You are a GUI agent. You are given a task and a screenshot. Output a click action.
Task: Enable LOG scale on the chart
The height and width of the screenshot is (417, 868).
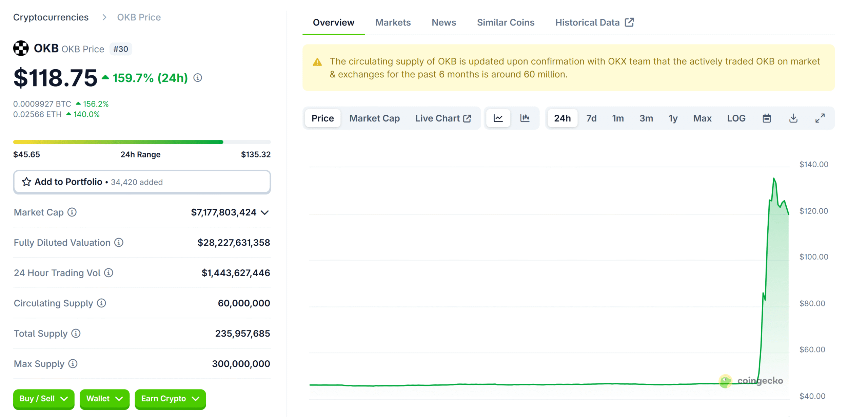[736, 118]
